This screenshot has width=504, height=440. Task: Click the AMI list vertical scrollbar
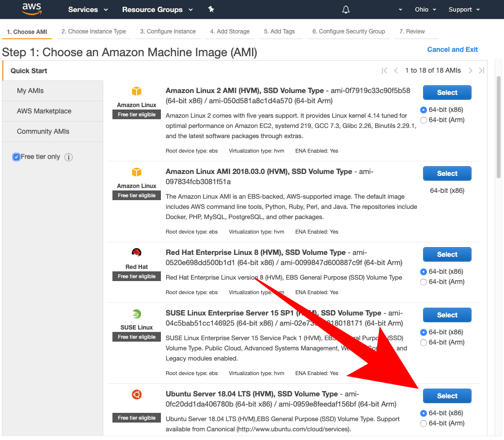pyautogui.click(x=499, y=127)
